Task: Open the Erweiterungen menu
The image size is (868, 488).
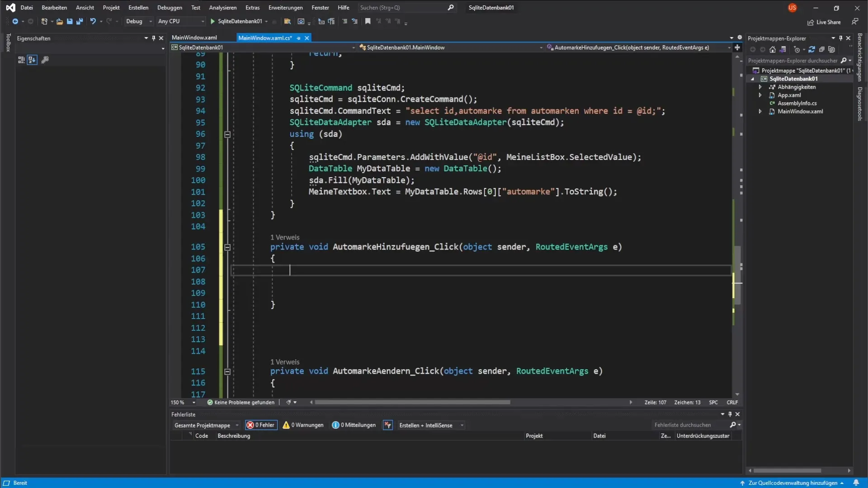Action: [285, 8]
